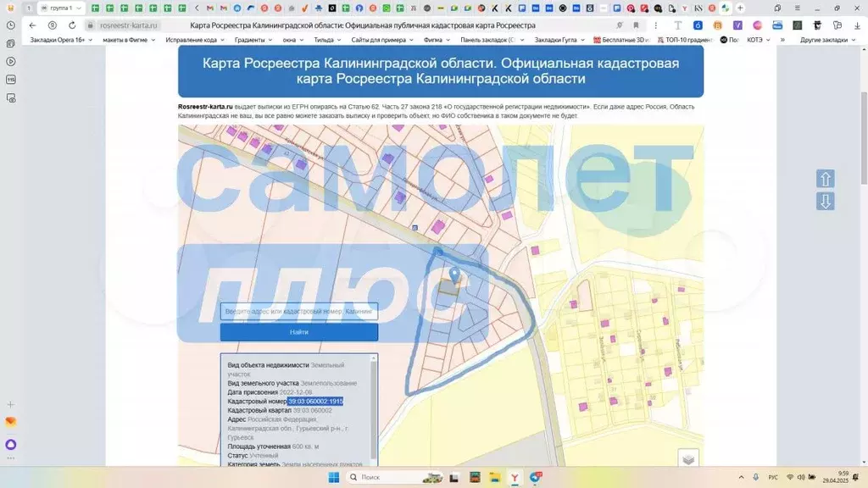Open the 'Бесплатные 3D' bookmark
868x488 pixels.
(620, 40)
